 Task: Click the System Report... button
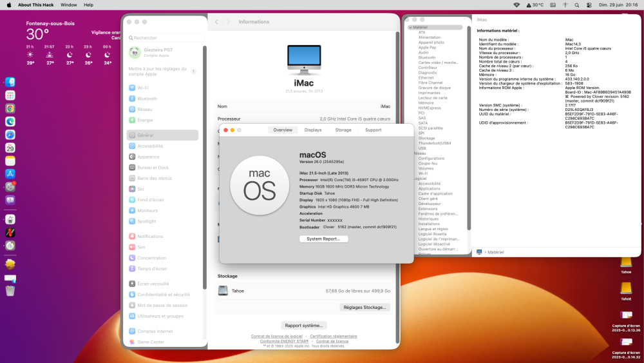coord(324,239)
